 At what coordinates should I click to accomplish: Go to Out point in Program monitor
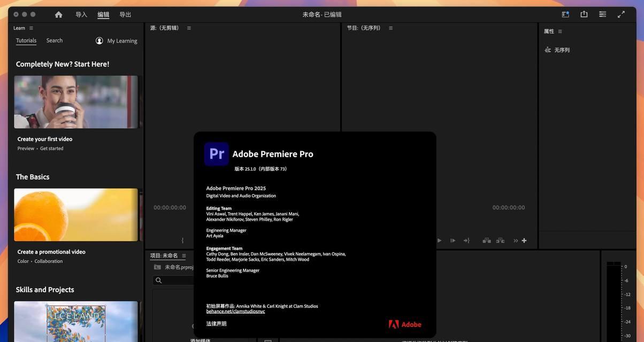pyautogui.click(x=466, y=240)
